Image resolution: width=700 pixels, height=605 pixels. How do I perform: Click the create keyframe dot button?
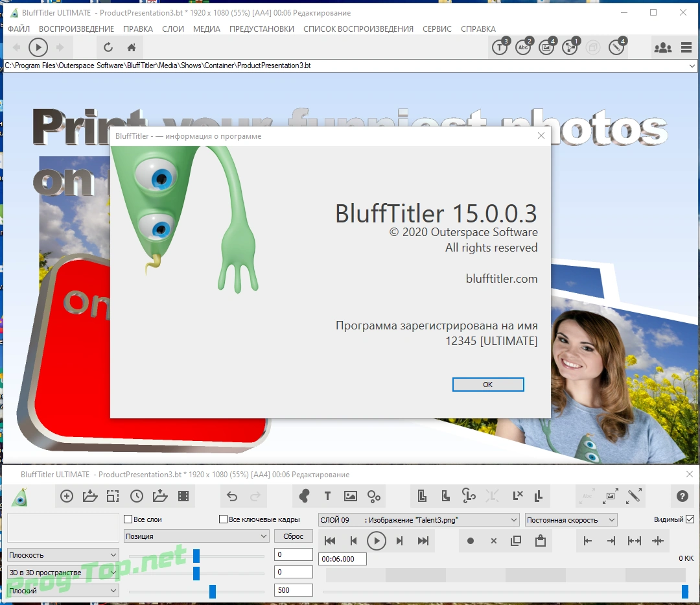coord(470,541)
